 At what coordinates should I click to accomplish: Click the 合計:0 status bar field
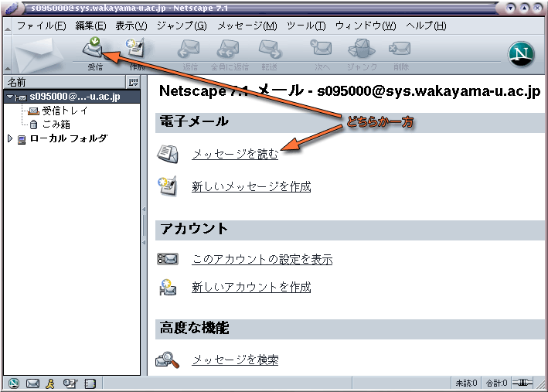[496, 383]
